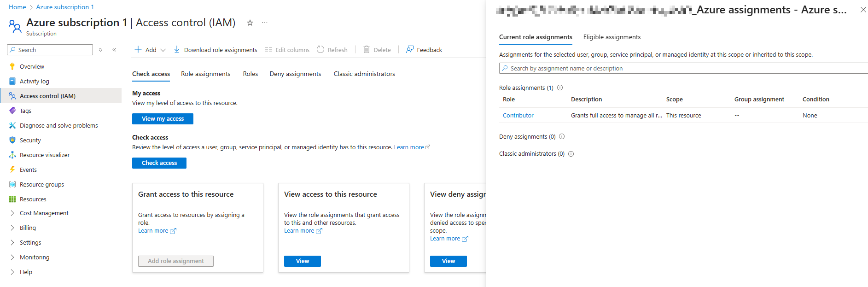This screenshot has width=868, height=287.
Task: Click Azure subscription 1 breadcrumb
Action: click(x=65, y=7)
